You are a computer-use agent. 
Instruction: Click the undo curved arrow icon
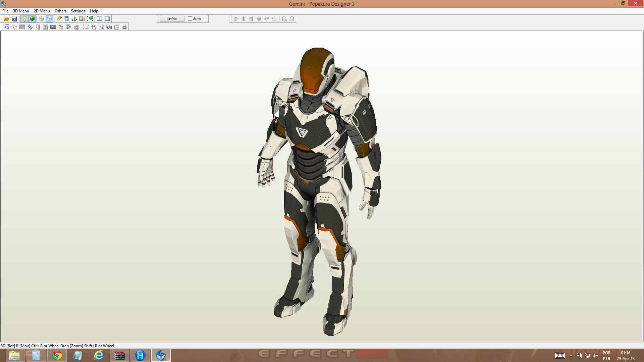(68, 27)
